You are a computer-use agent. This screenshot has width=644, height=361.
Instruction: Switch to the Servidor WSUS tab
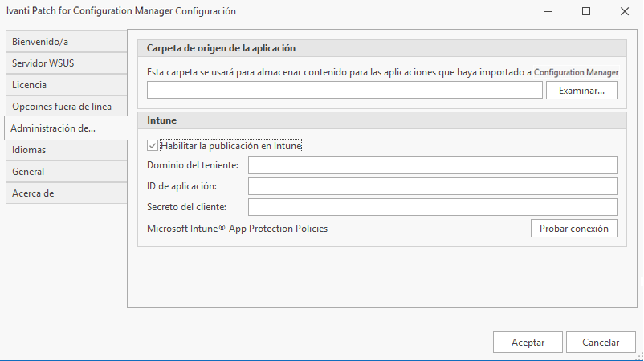point(66,63)
